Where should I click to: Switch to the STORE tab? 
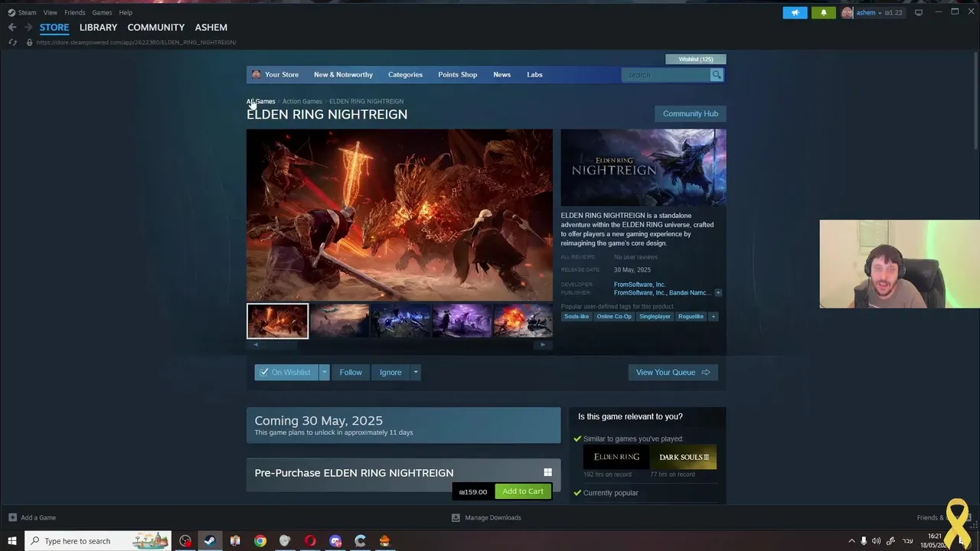(x=54, y=27)
